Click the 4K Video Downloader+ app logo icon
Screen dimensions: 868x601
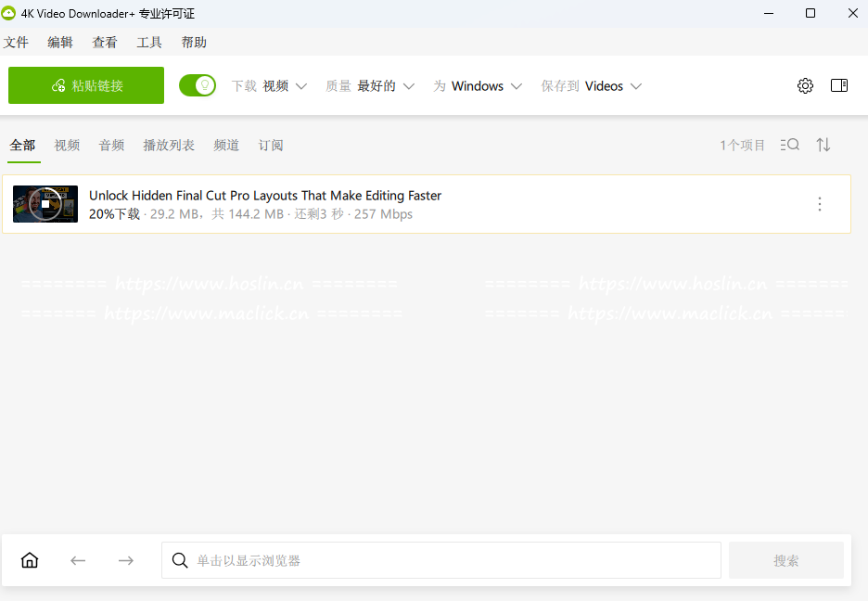click(8, 13)
